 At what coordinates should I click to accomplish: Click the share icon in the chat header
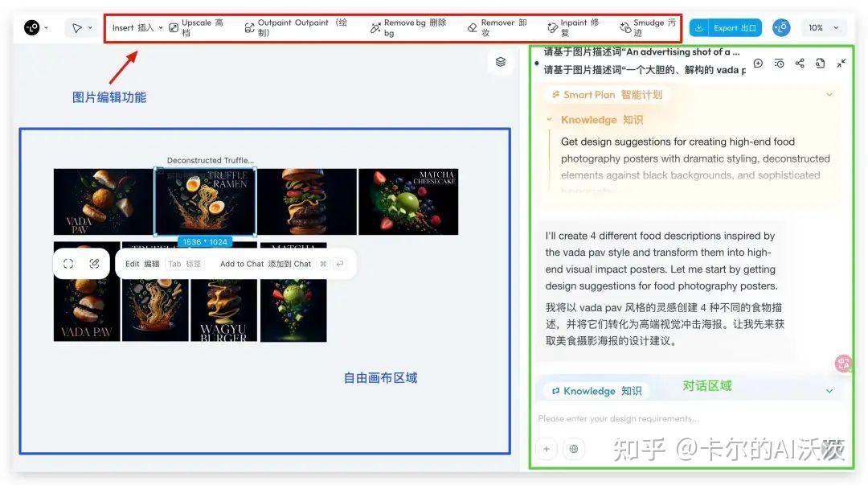pyautogui.click(x=800, y=63)
